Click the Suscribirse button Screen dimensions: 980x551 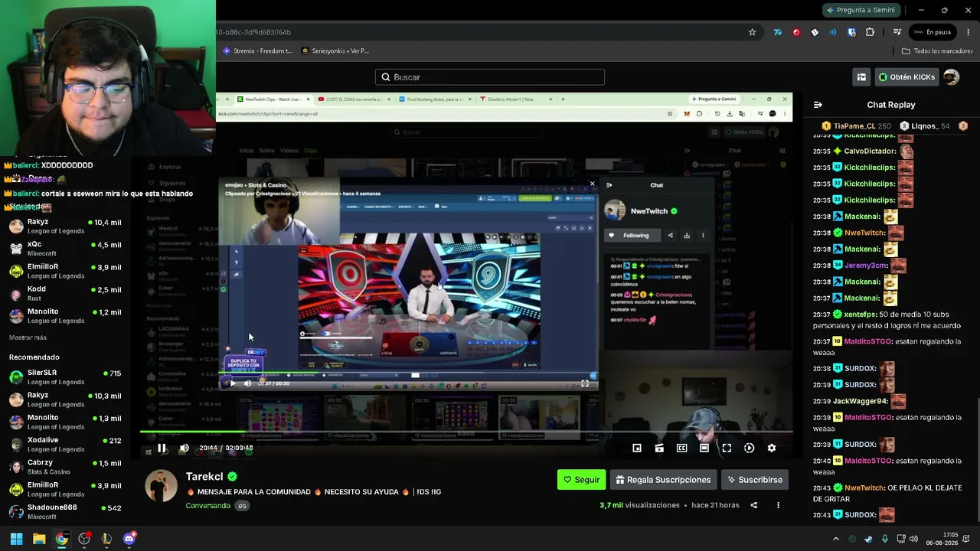[x=754, y=480]
